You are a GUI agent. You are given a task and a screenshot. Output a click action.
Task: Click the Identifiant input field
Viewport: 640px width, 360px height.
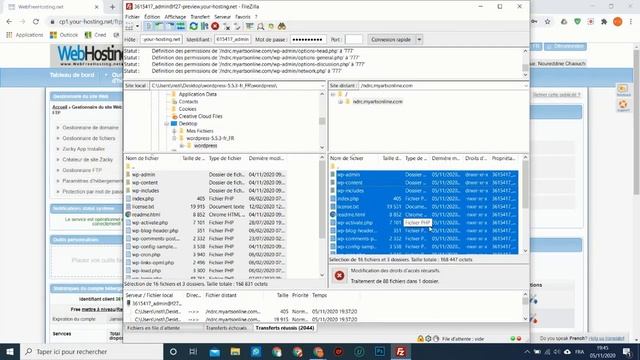[x=232, y=40]
